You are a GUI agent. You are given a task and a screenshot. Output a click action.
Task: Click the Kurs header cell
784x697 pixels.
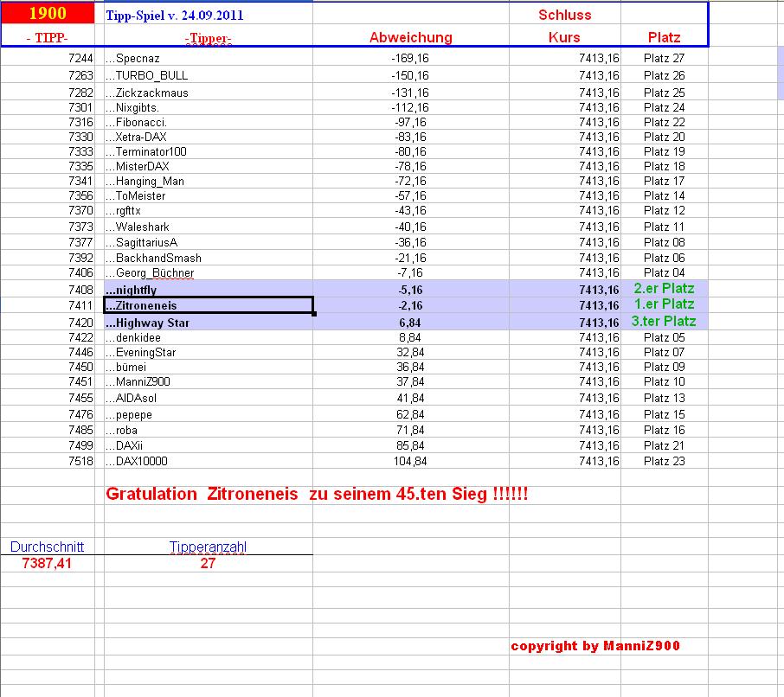564,37
